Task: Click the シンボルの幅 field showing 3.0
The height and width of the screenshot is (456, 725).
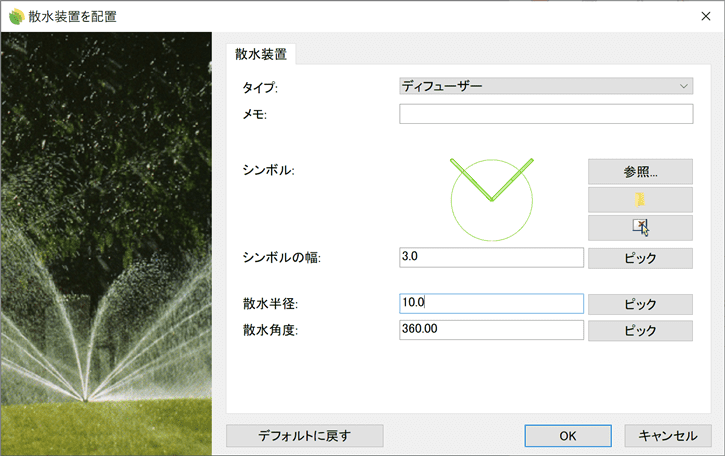Action: click(x=492, y=257)
